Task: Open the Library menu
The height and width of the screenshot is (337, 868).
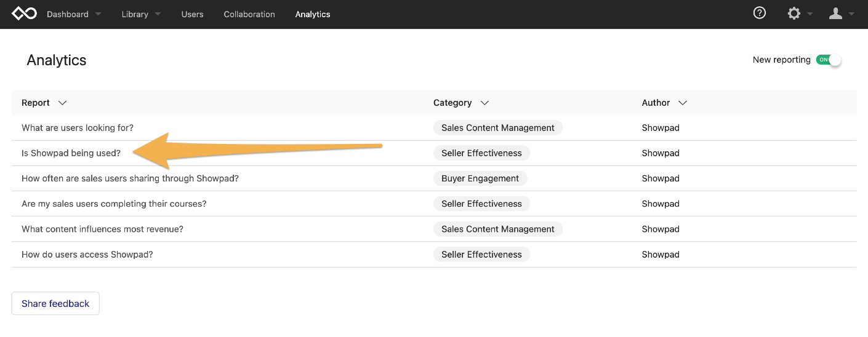Action: [135, 14]
